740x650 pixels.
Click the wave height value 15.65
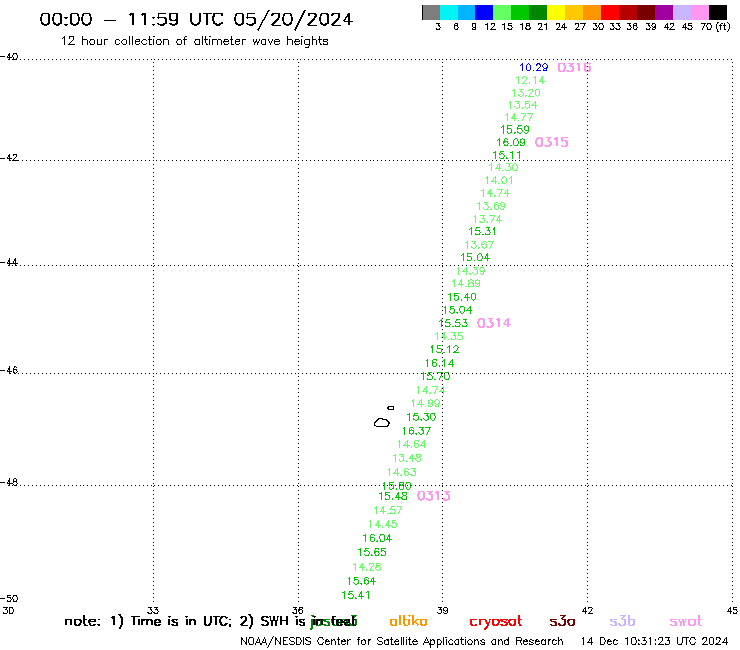[372, 552]
